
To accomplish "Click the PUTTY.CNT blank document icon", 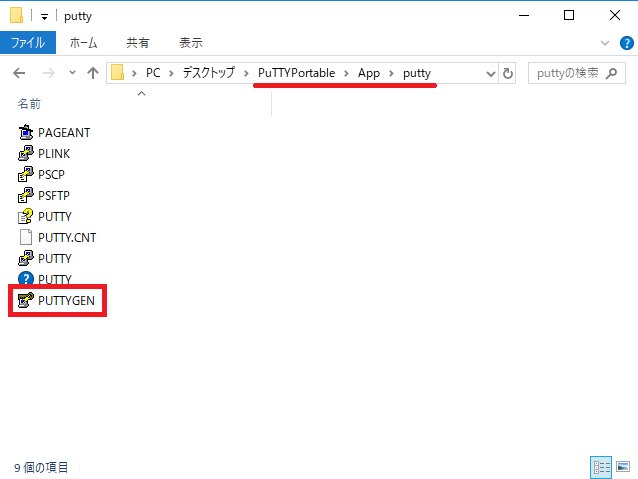I will point(26,237).
